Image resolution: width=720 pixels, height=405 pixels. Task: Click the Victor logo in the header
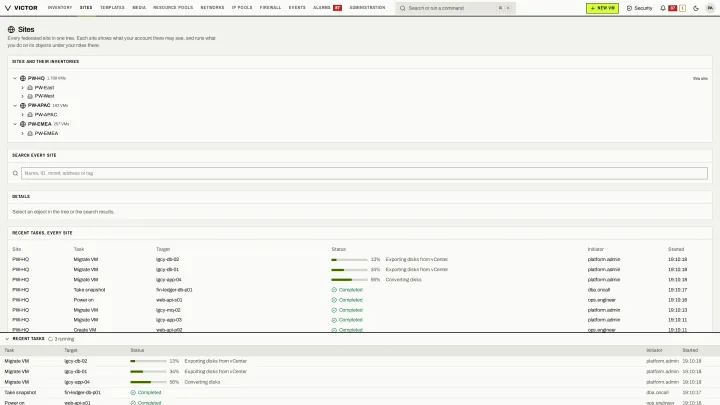(21, 8)
